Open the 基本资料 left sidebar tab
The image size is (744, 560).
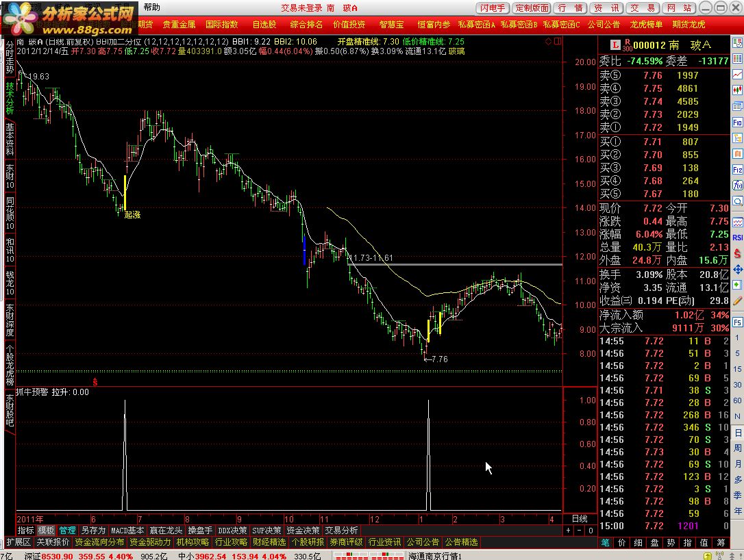[10, 140]
